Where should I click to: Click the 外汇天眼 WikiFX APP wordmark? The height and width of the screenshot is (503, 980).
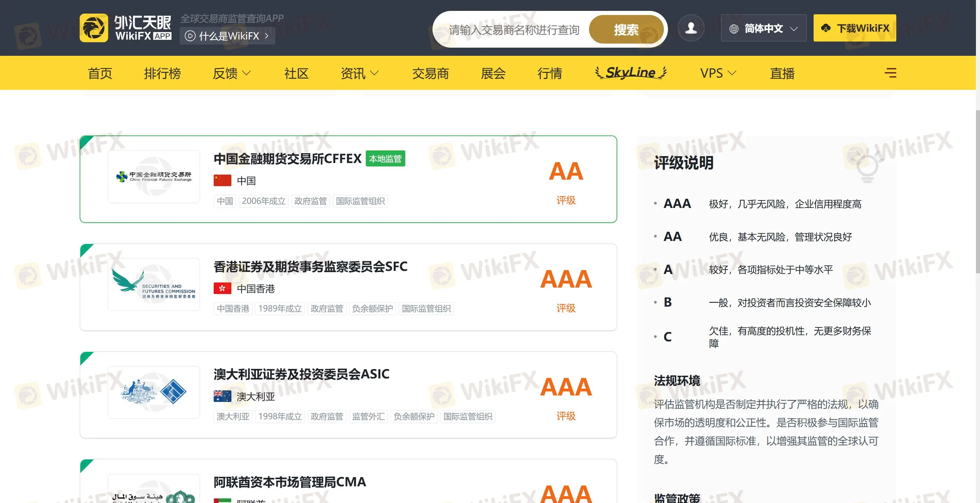click(143, 28)
